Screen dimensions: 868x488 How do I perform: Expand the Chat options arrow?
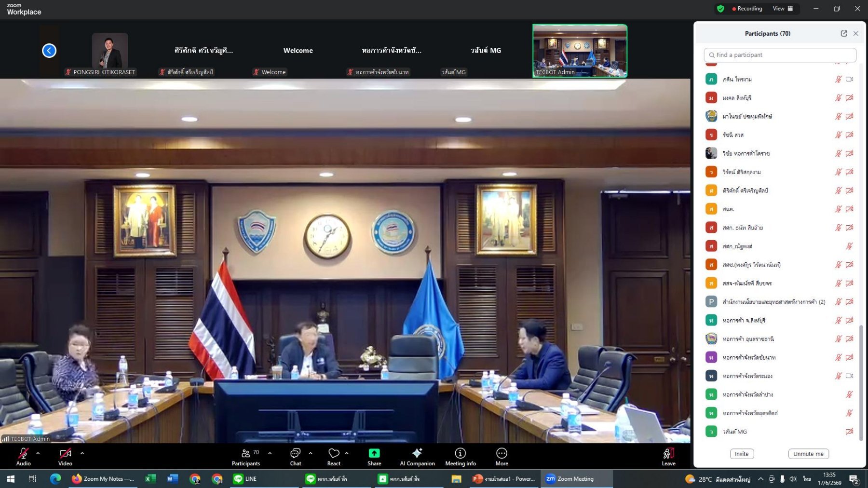point(310,453)
